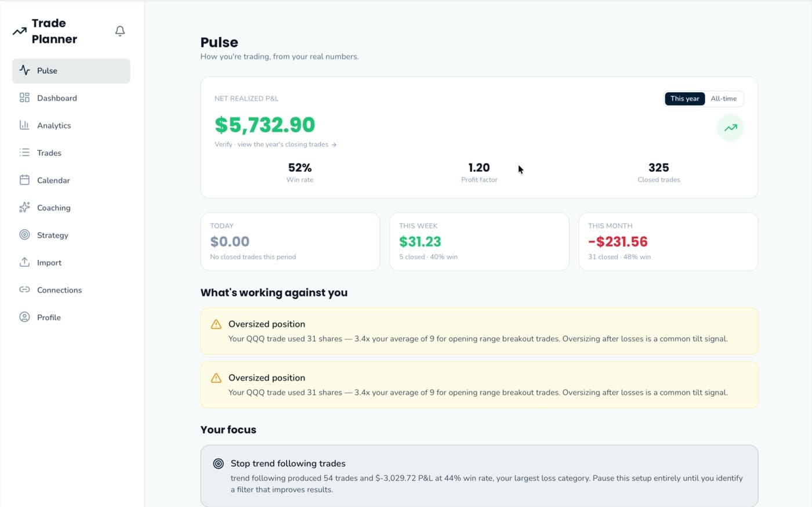Screen dimensions: 812x507
Task: Click the second Oversized position warning icon
Action: click(x=216, y=378)
